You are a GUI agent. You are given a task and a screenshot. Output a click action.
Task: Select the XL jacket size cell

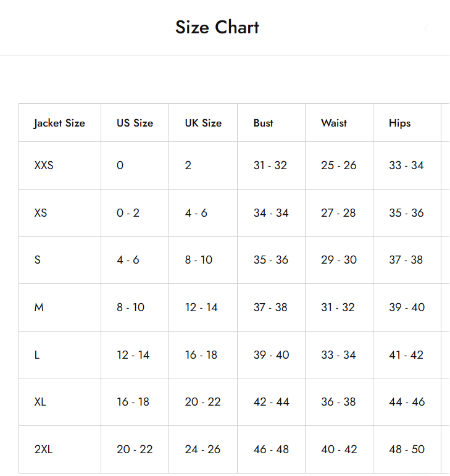[40, 402]
